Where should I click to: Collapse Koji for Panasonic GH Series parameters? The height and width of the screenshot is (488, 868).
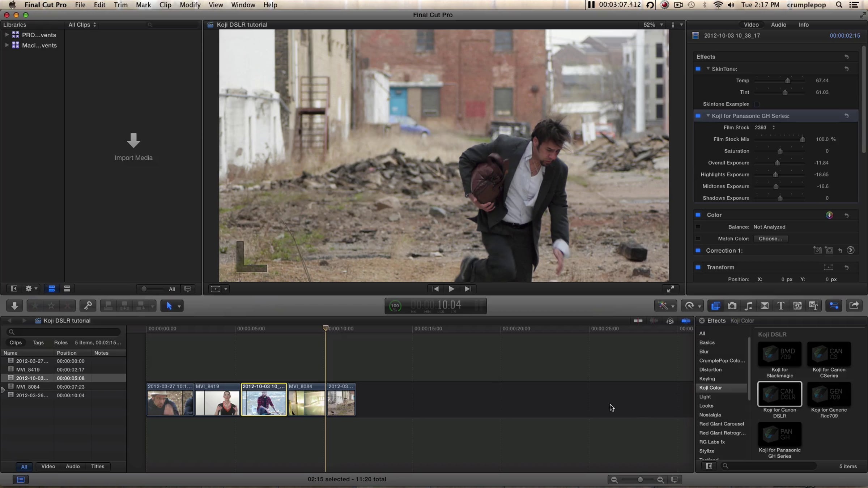pyautogui.click(x=708, y=116)
